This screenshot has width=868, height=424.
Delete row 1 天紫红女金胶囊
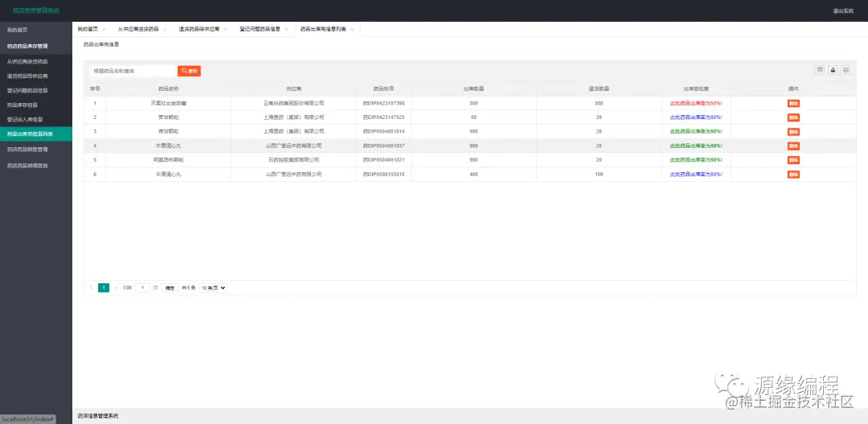793,104
